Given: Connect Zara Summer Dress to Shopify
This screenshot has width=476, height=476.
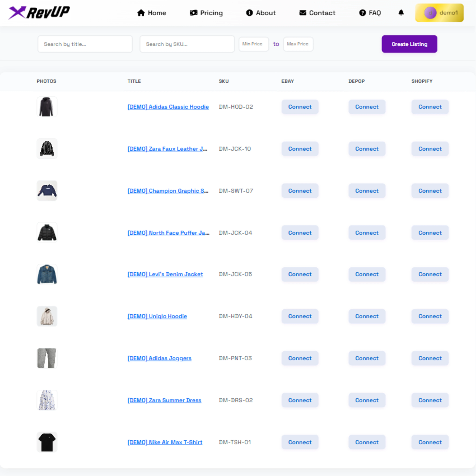Looking at the screenshot, I should (430, 400).
